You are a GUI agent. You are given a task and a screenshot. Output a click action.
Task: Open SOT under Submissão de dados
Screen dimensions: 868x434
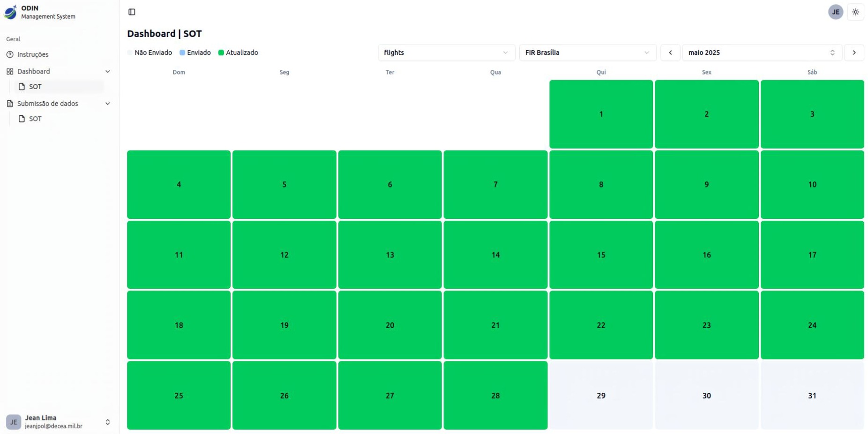(x=36, y=119)
